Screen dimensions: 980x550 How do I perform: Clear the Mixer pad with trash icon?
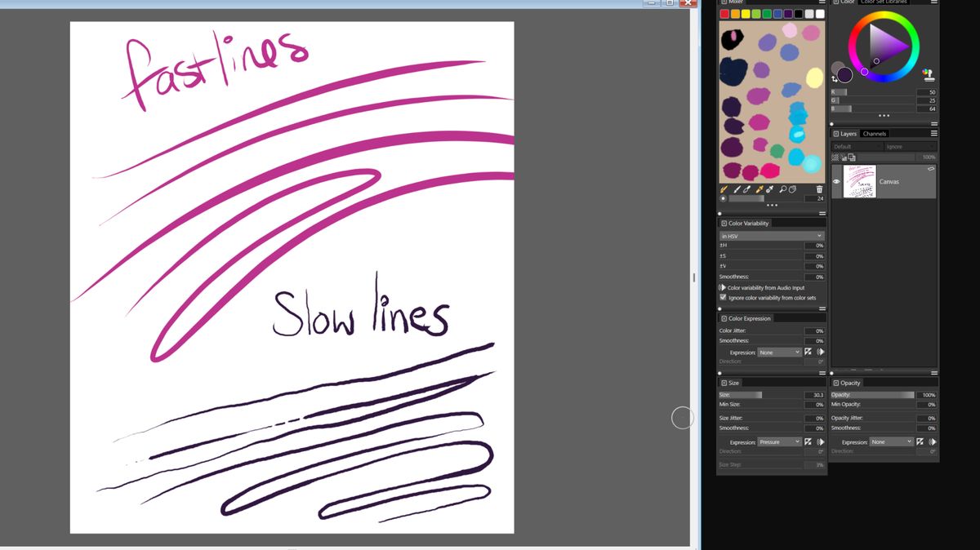819,189
